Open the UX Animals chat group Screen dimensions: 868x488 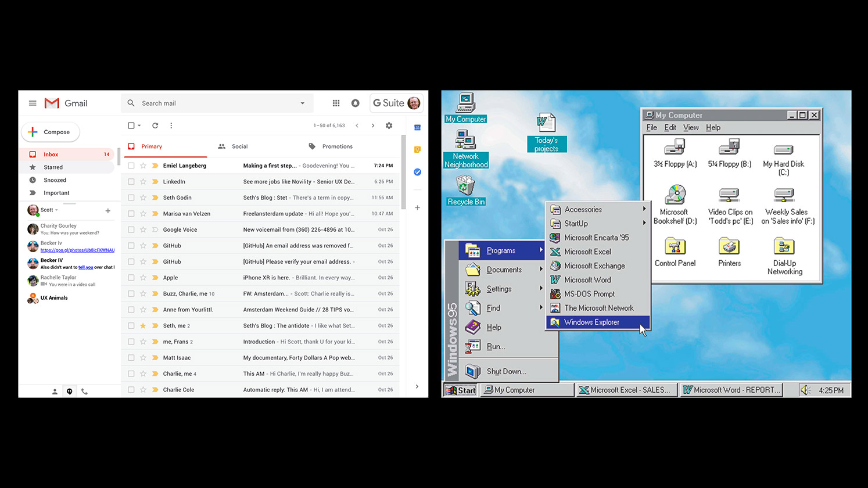click(x=70, y=298)
